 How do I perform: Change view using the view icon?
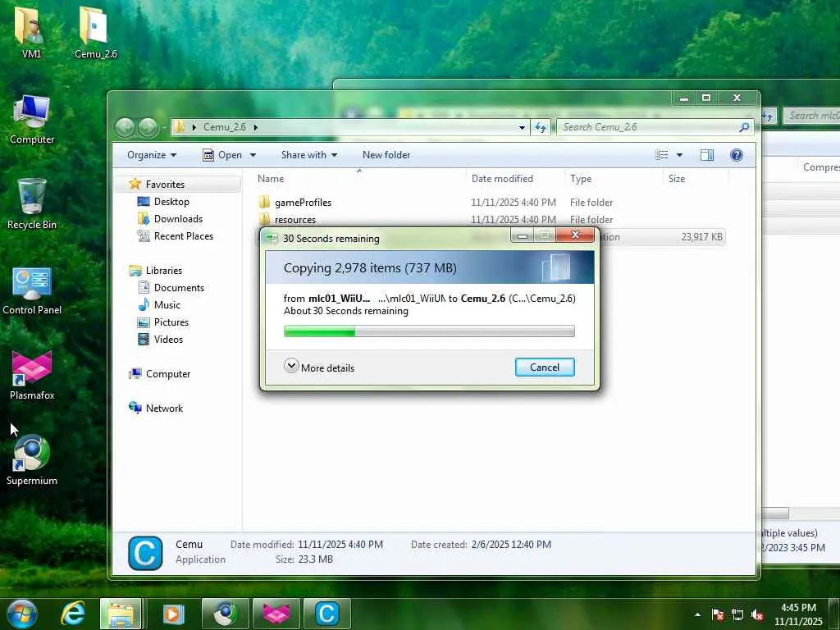pyautogui.click(x=662, y=155)
